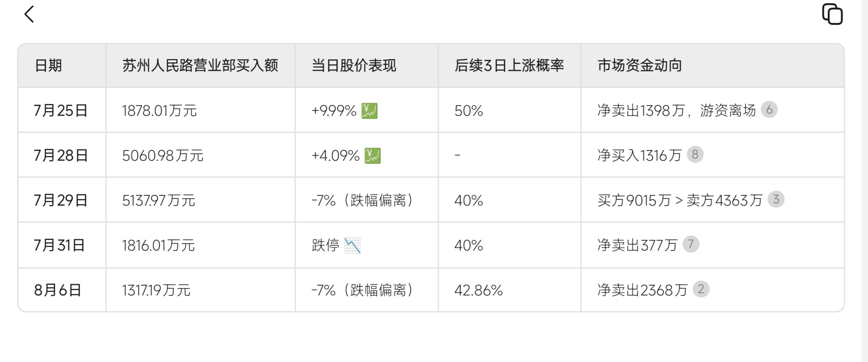Open citation badge 8 next to 净买入1316万
This screenshot has height=362, width=868.
pos(695,154)
